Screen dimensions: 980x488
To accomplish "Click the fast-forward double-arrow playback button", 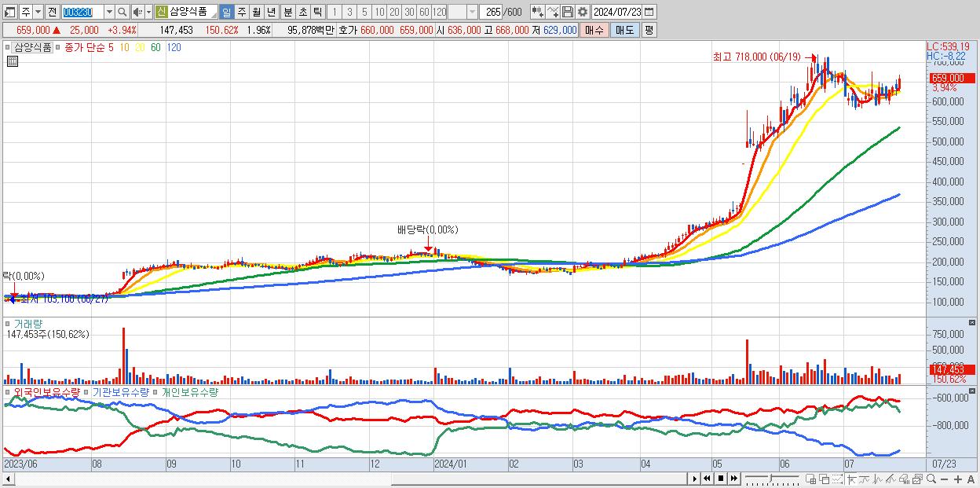I will point(734,479).
